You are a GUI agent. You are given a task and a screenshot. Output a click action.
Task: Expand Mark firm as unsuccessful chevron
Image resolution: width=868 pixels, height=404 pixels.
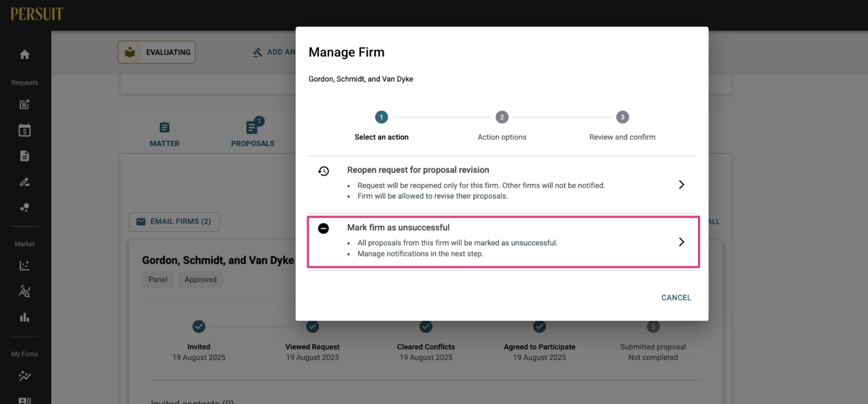tap(681, 242)
